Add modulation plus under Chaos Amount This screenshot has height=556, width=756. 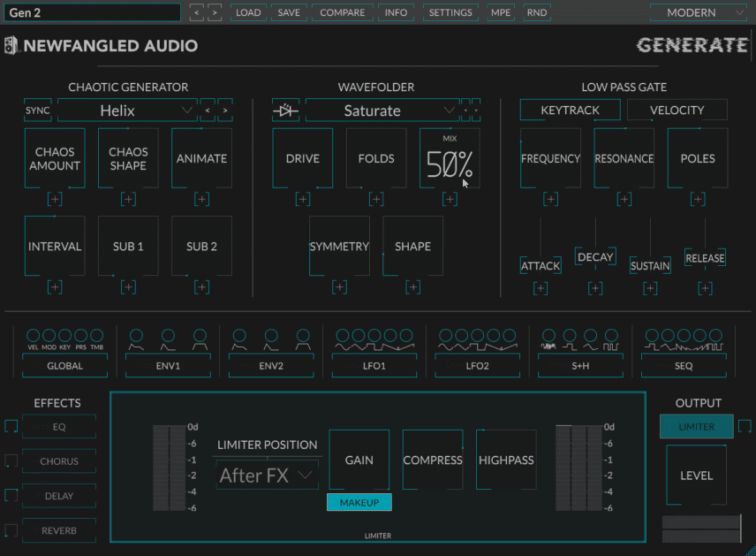coord(55,199)
